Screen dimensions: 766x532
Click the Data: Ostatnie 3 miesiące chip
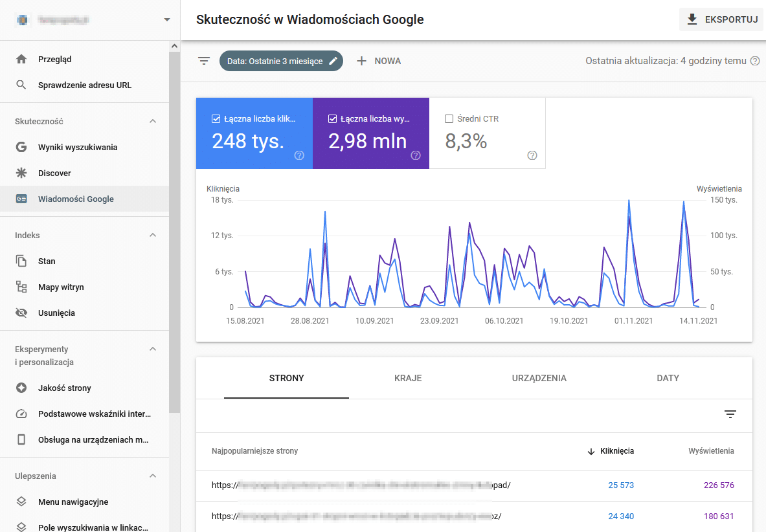pos(281,61)
